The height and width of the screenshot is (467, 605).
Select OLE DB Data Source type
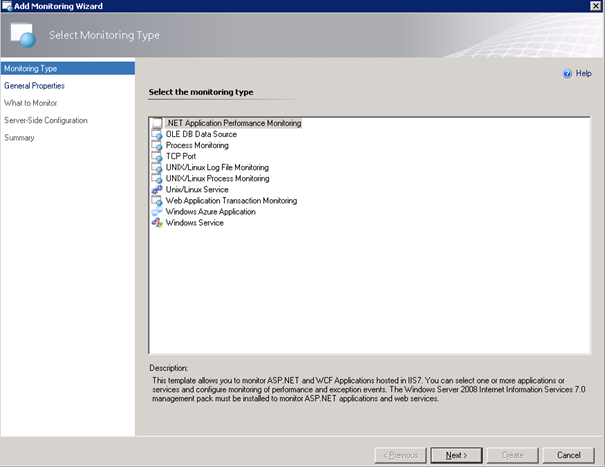201,134
